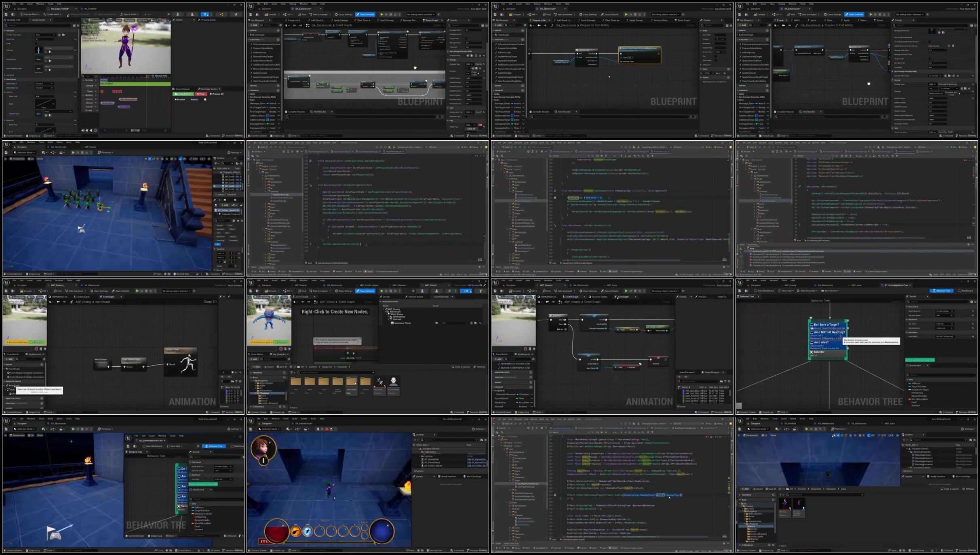Viewport: 980px width, 555px height.
Task: Click the fire spell icon on game HUD
Action: tap(296, 531)
